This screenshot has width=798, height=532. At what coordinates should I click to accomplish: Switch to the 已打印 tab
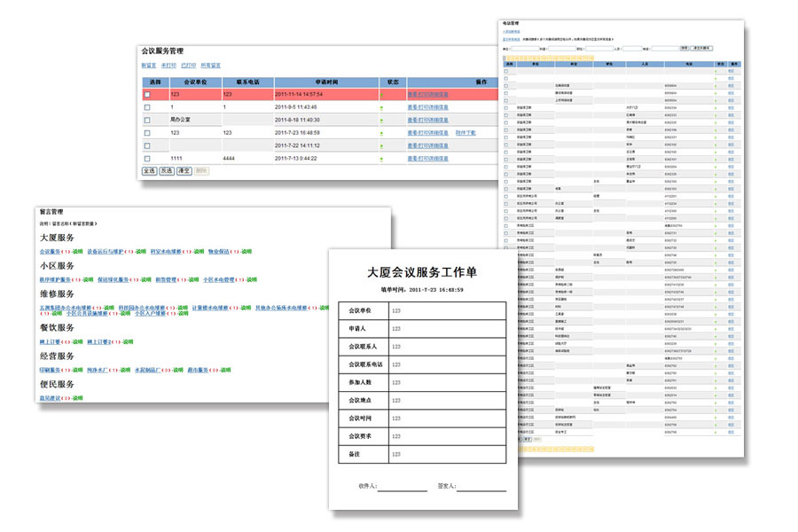click(x=188, y=65)
